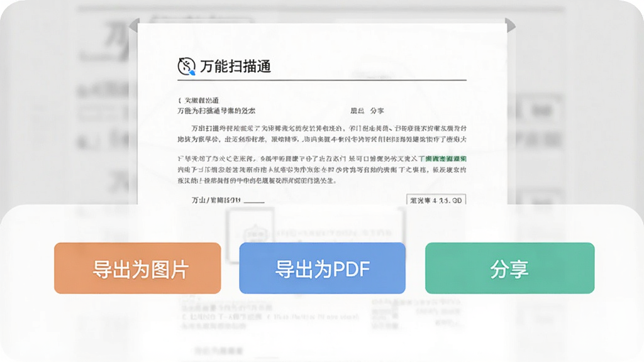Select the 万能扫描通 document title text
Screen dimensions: 644x362
(235, 67)
